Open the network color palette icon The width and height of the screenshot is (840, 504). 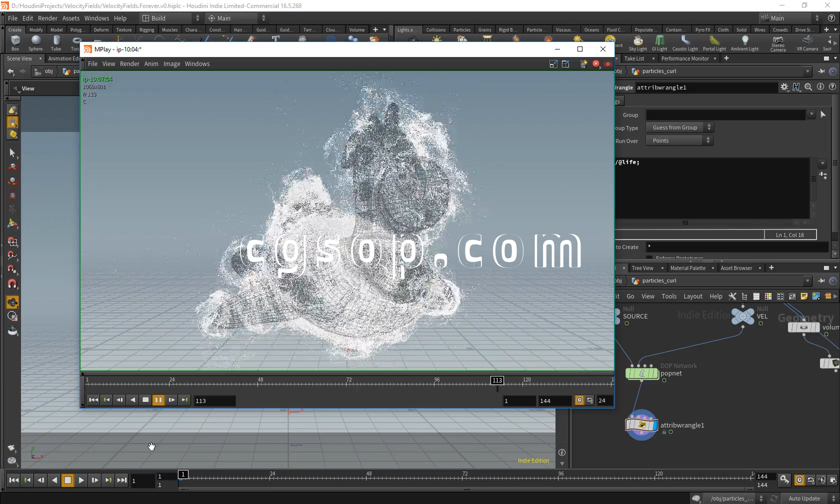tap(768, 296)
